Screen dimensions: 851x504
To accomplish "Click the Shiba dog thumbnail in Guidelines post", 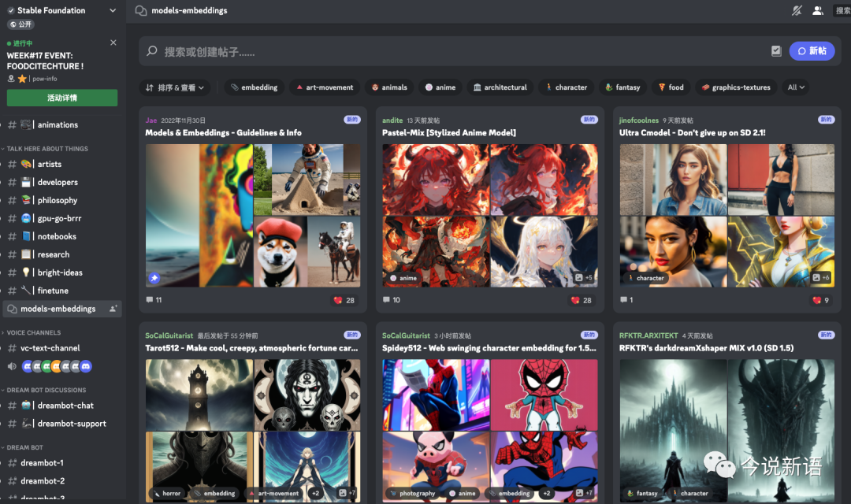I will [x=280, y=252].
